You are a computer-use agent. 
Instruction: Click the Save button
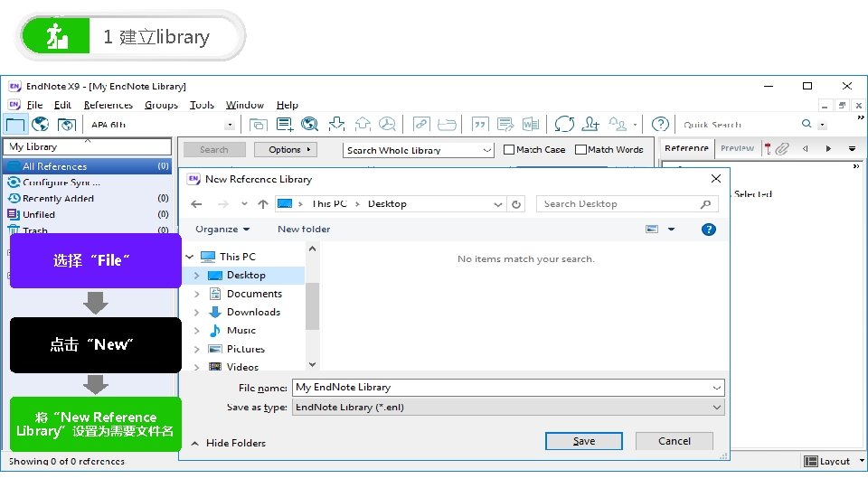point(584,441)
